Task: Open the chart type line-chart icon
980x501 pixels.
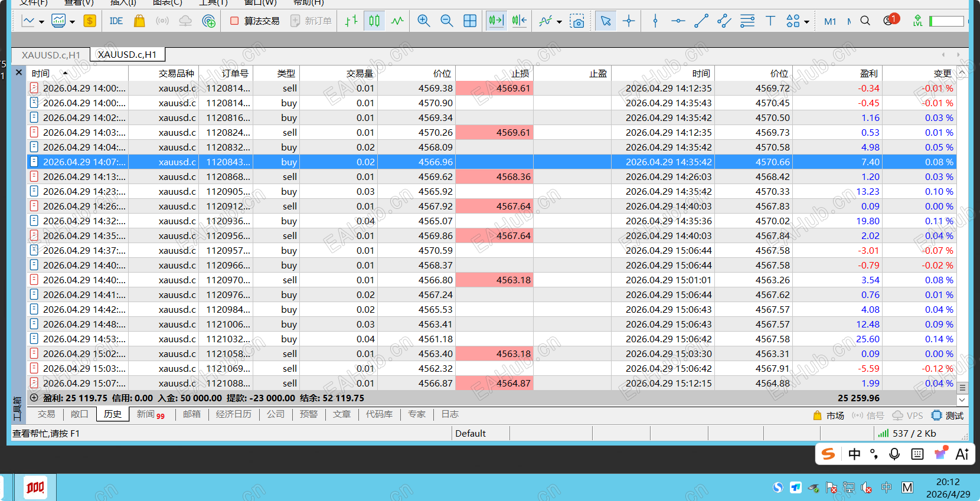Action: tap(28, 21)
